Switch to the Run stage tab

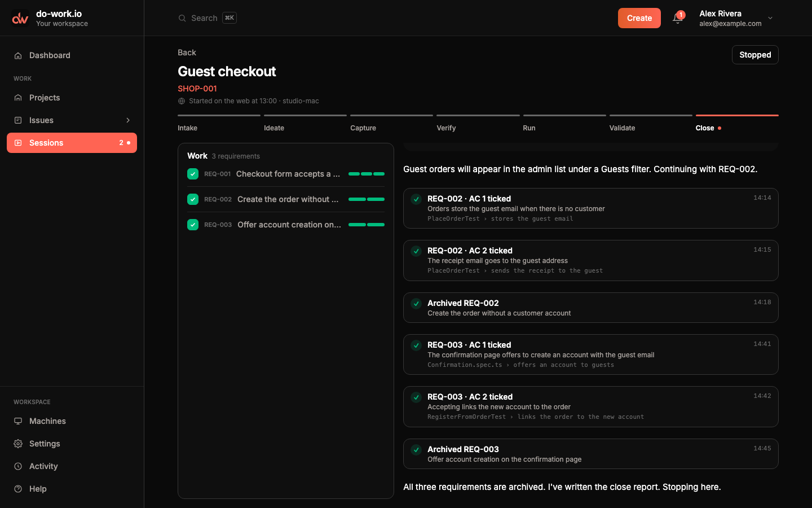click(564, 124)
